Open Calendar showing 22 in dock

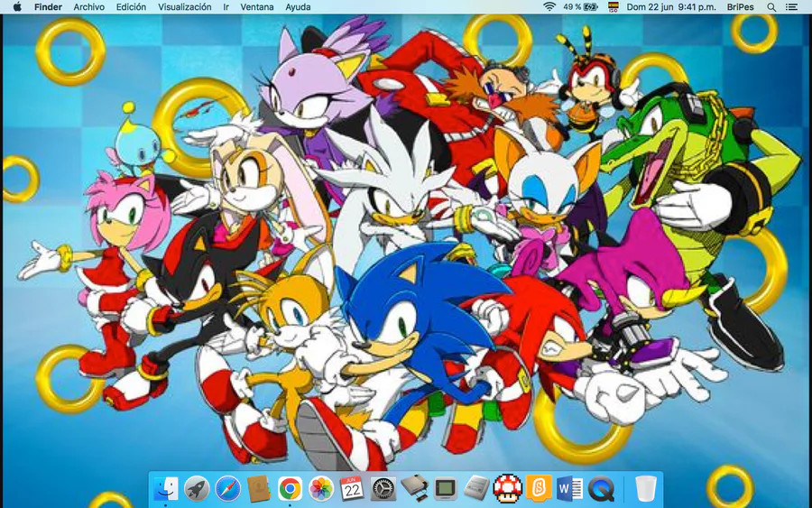coord(352,488)
